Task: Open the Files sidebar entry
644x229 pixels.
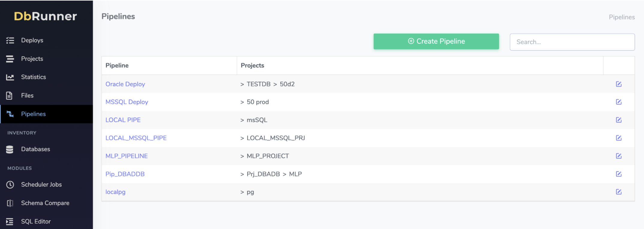Action: (27, 96)
